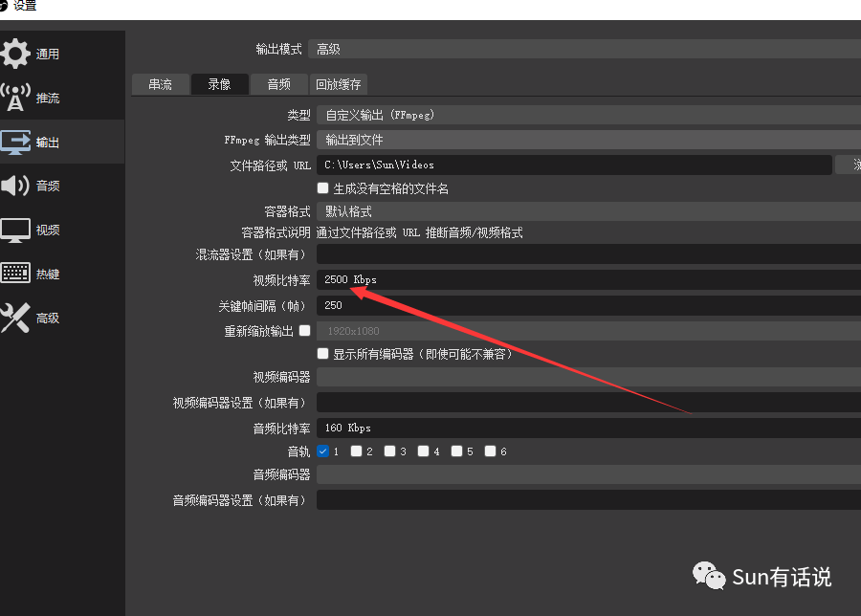Select Output settings monitor arrow icon
This screenshot has width=861, height=616.
point(14,142)
